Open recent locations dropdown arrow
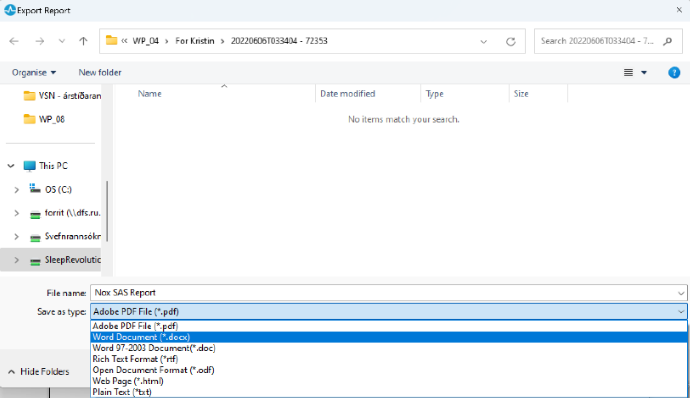The image size is (690, 398). (62, 41)
